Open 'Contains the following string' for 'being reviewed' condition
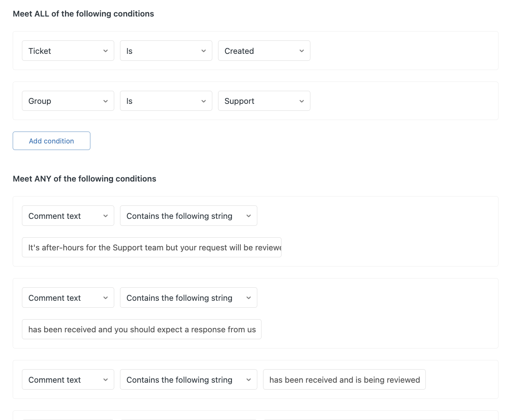The height and width of the screenshot is (420, 510). pyautogui.click(x=188, y=380)
